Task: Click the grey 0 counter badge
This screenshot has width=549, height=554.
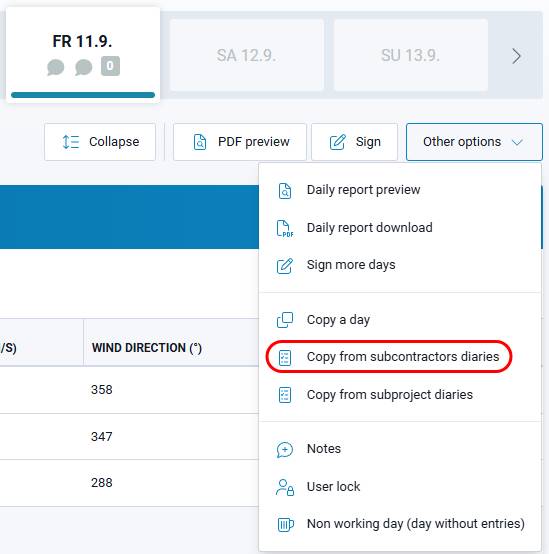Action: click(110, 66)
